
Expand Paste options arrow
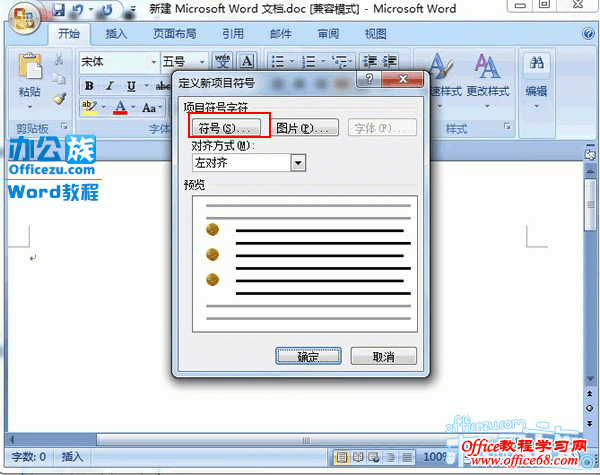point(30,107)
